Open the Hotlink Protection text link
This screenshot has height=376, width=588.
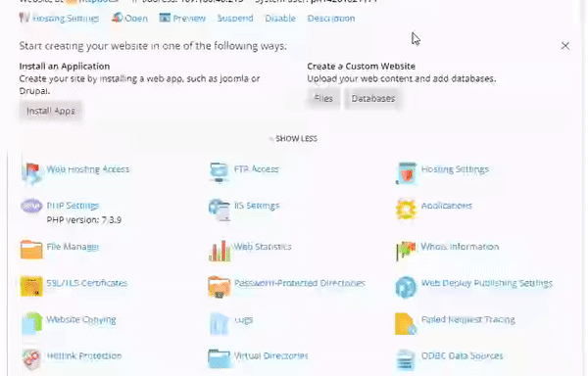point(84,355)
